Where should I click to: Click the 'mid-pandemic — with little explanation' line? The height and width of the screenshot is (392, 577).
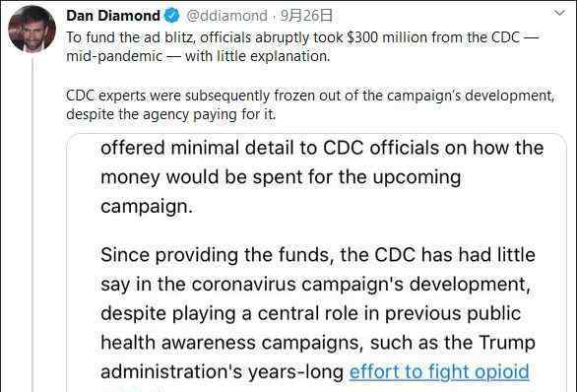[x=198, y=56]
